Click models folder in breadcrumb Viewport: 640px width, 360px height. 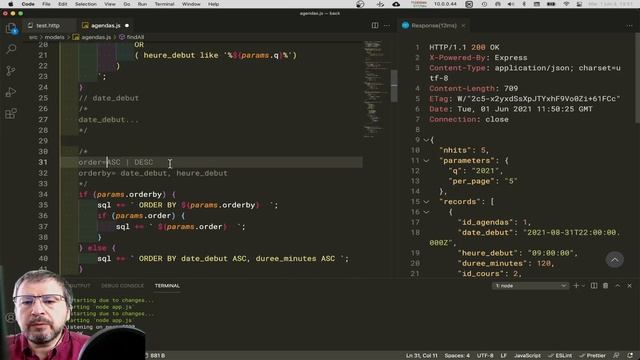point(54,37)
